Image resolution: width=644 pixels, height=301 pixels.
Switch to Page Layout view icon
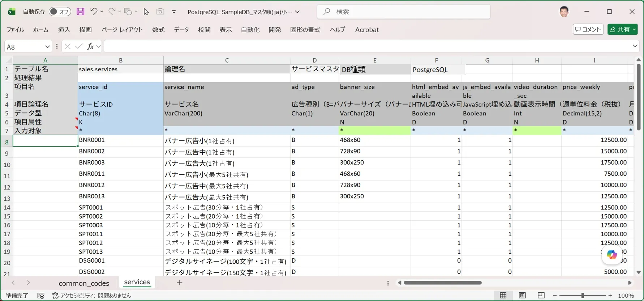click(522, 295)
